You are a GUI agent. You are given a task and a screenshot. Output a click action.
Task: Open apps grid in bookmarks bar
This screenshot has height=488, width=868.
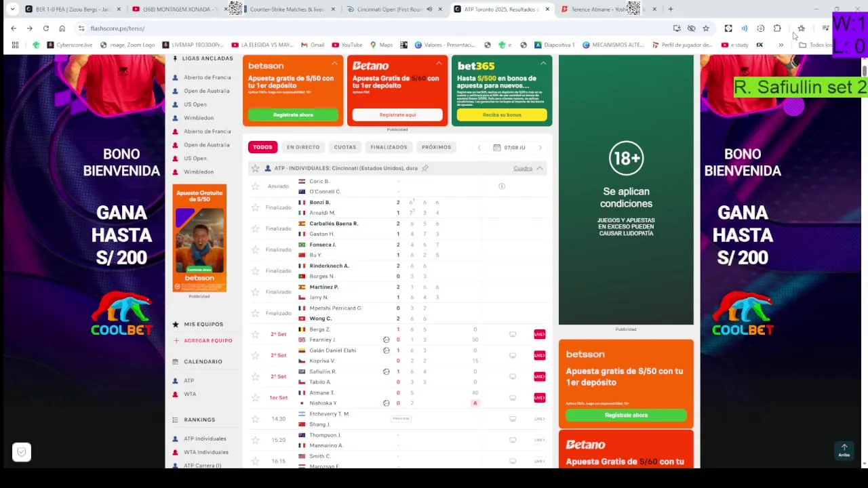click(15, 45)
